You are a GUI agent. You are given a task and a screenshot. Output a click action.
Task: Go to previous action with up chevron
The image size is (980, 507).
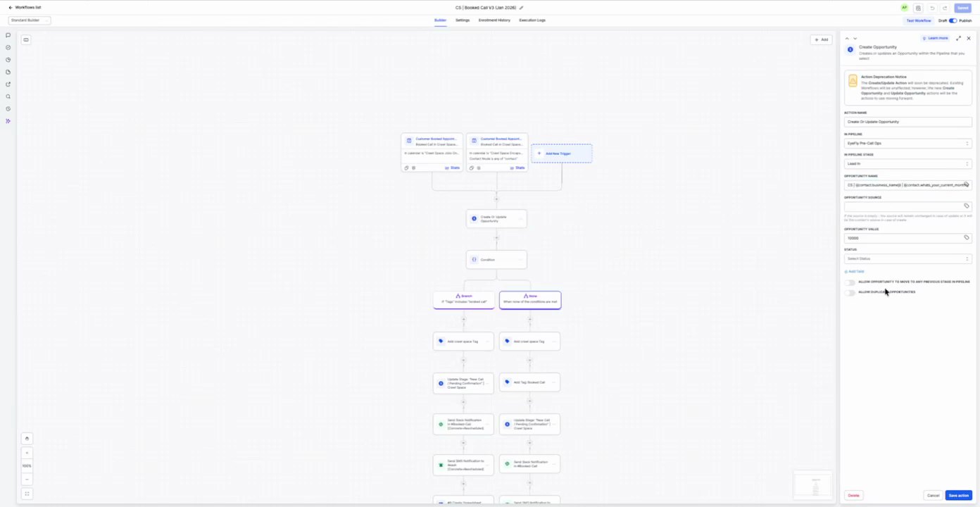(847, 39)
